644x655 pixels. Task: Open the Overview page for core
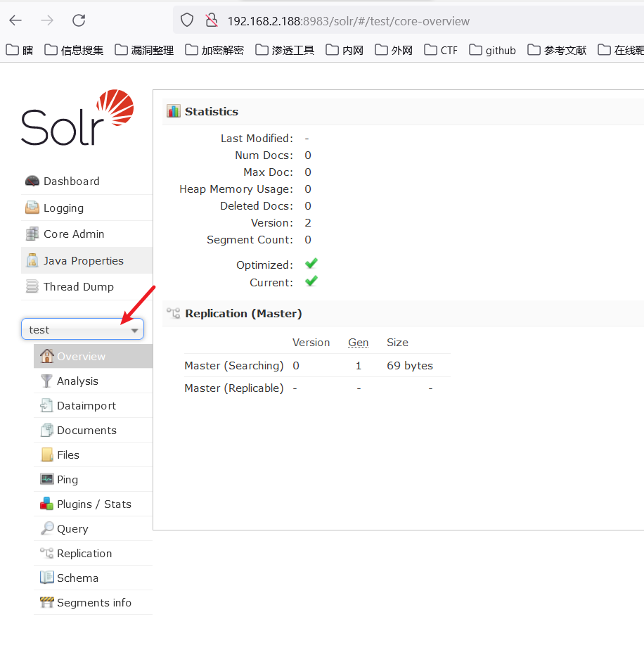[x=81, y=356]
